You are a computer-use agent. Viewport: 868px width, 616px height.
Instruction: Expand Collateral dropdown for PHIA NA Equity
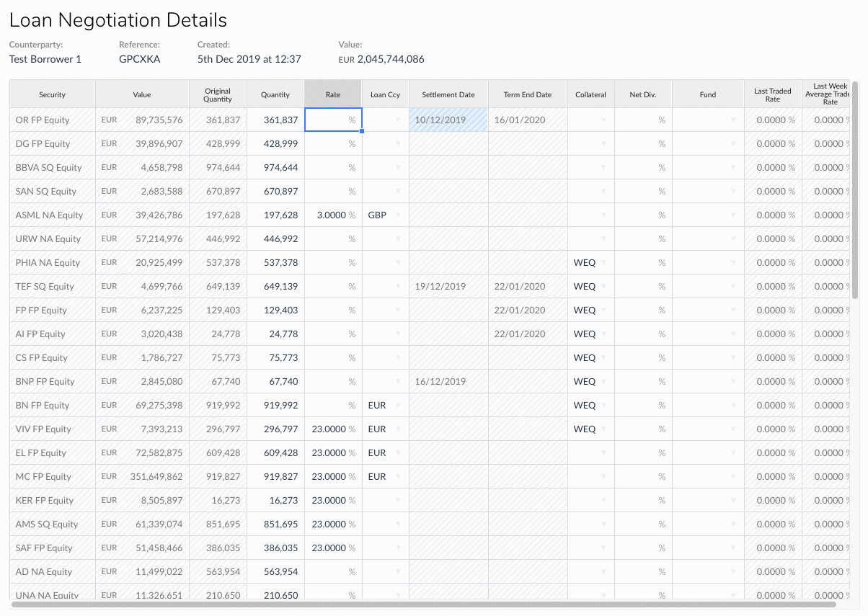coord(603,263)
